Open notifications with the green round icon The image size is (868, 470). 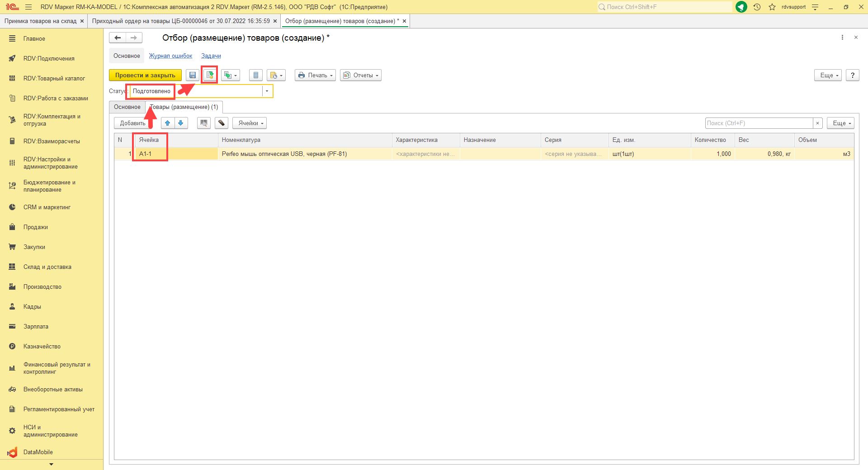coord(741,7)
